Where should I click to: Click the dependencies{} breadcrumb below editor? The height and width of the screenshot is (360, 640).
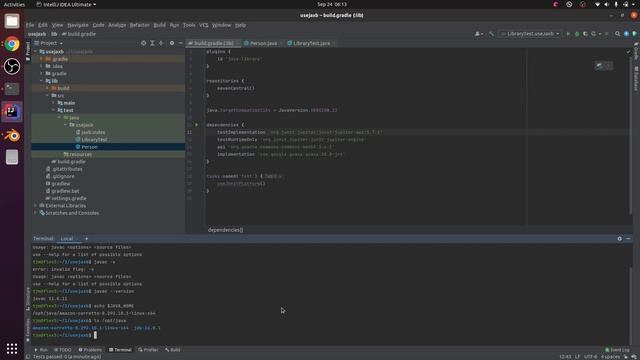(225, 230)
